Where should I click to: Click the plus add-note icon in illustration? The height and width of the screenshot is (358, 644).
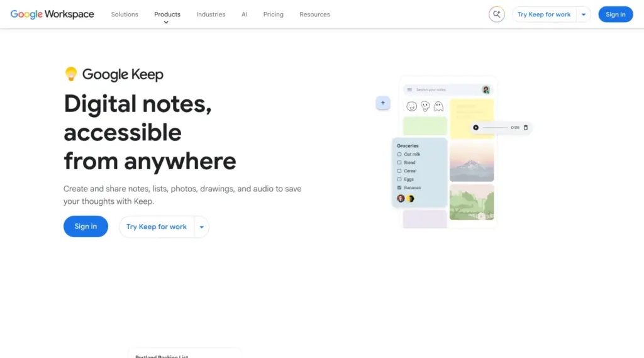(383, 103)
